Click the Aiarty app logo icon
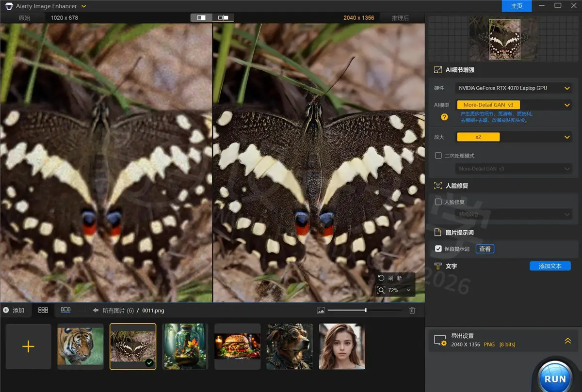Screen dimensions: 582x392 point(8,6)
